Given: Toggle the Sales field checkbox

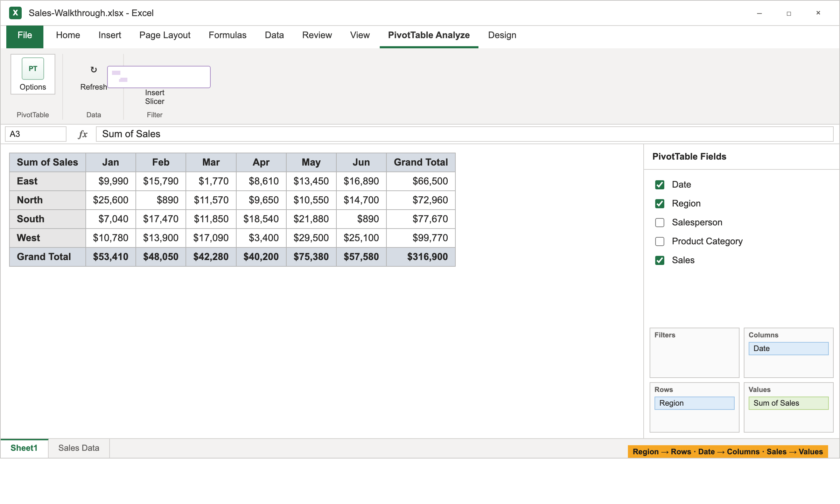Looking at the screenshot, I should click(660, 260).
